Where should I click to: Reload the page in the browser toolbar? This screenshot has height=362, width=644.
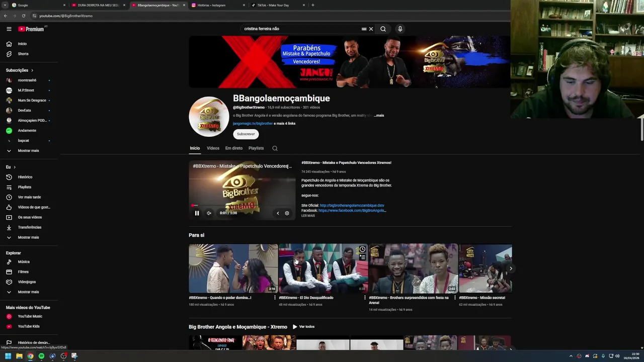click(x=23, y=16)
